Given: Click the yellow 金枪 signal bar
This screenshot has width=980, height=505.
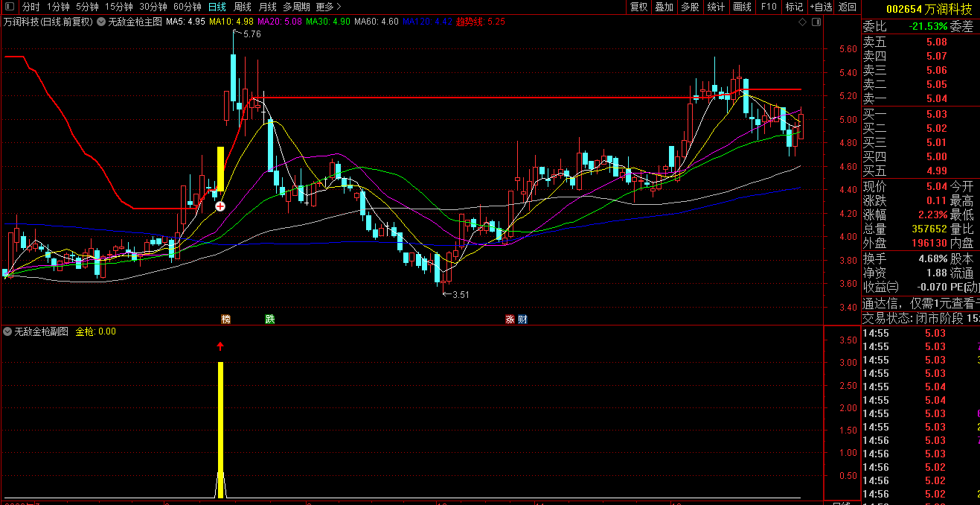Looking at the screenshot, I should click(x=220, y=425).
